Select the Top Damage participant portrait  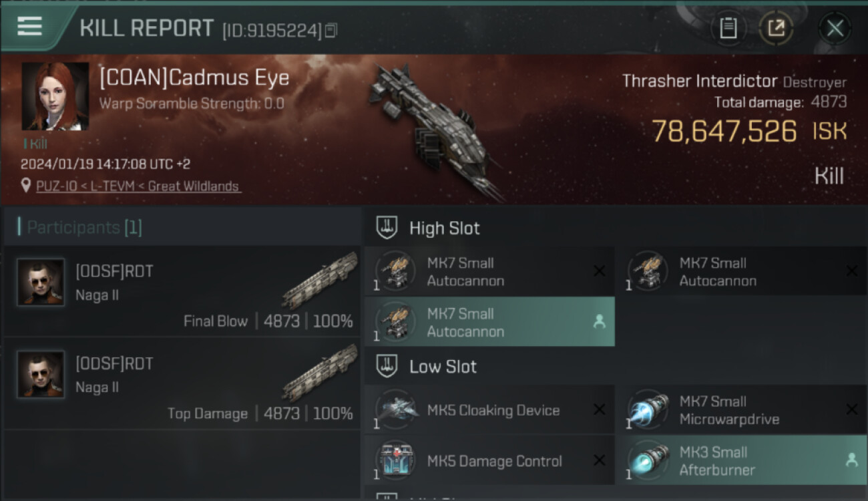(41, 375)
